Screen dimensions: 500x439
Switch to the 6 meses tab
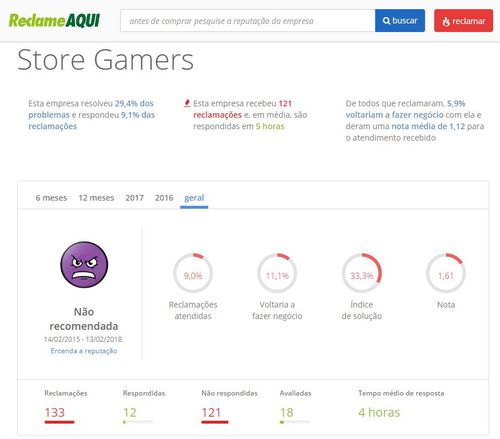tap(51, 198)
